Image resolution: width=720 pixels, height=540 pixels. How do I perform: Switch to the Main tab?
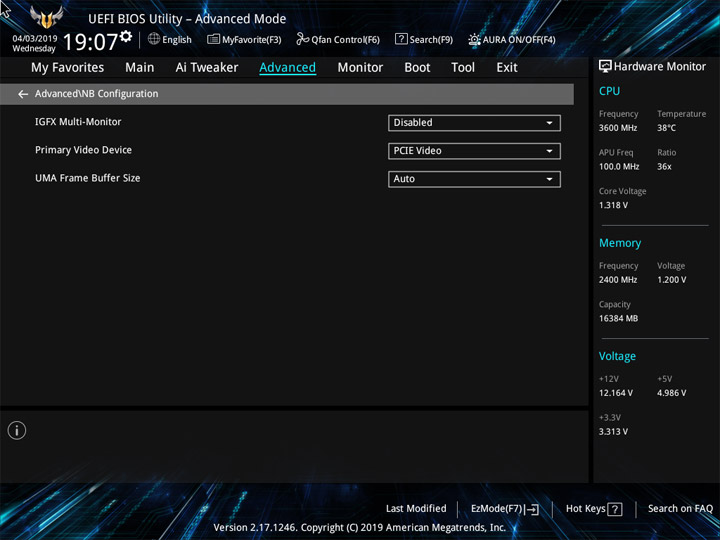pos(140,68)
